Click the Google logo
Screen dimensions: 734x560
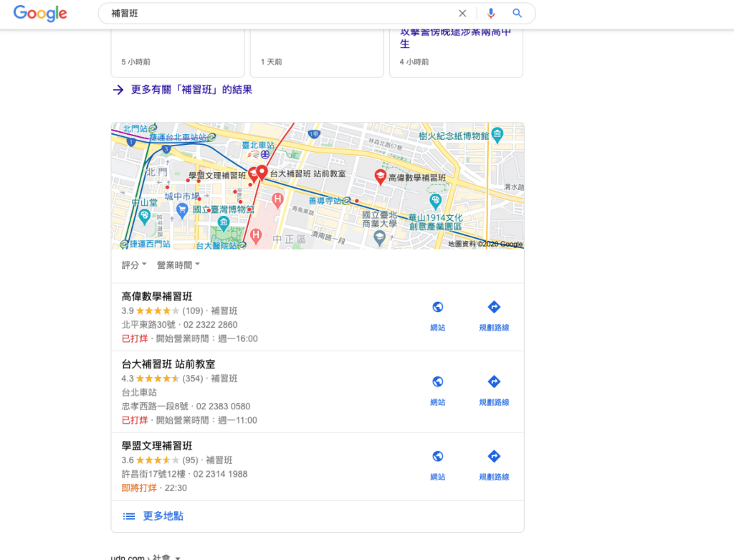click(x=40, y=14)
